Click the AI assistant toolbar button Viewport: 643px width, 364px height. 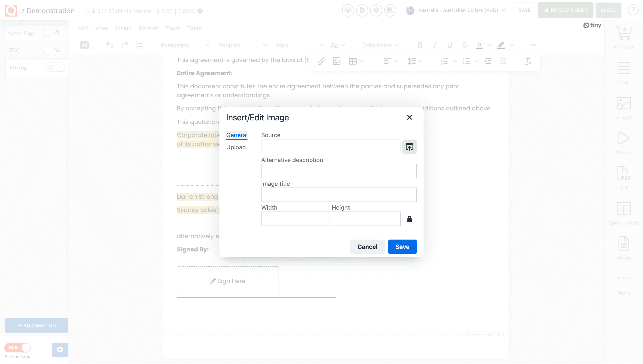click(x=84, y=45)
